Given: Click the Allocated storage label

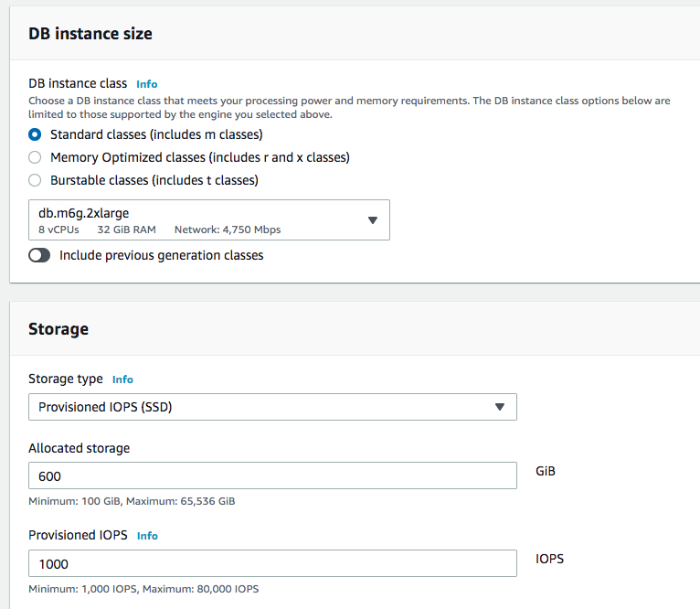Looking at the screenshot, I should pos(80,448).
